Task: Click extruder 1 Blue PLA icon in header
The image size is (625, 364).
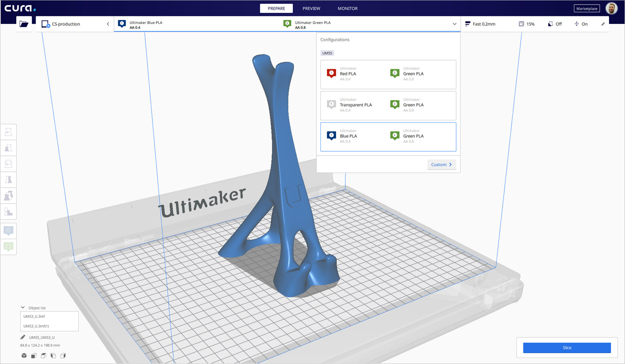Action: pos(122,24)
